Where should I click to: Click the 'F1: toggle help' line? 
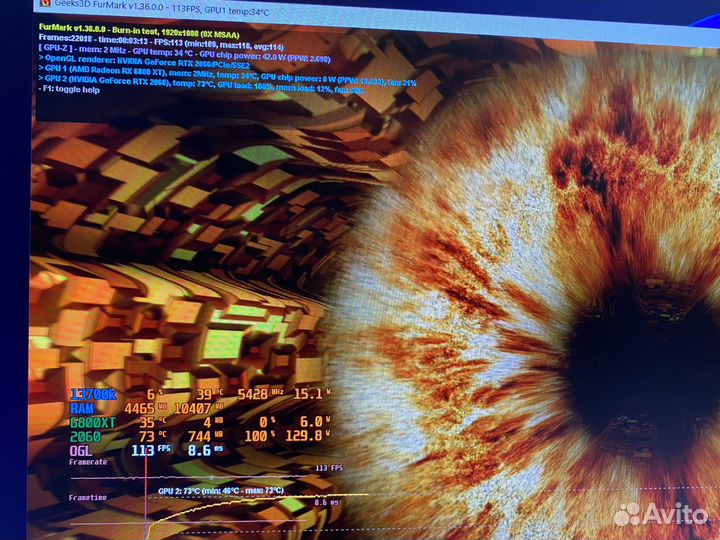(x=69, y=89)
